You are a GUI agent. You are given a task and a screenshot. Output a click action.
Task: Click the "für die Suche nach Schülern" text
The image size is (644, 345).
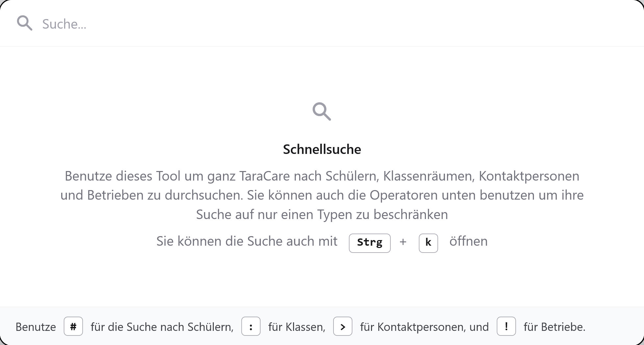[162, 327]
